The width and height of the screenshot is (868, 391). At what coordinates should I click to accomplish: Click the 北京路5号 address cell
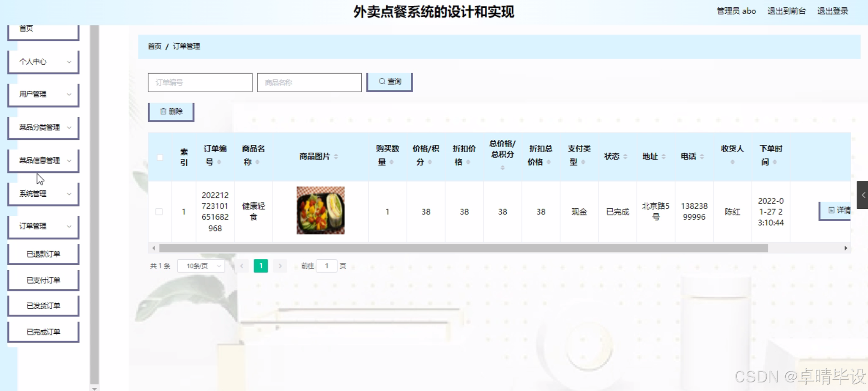pos(656,212)
